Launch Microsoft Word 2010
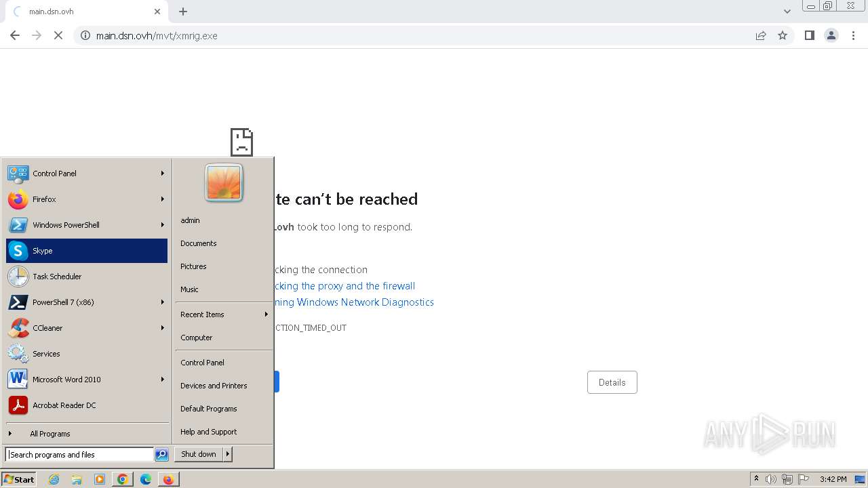868x488 pixels. (x=87, y=380)
